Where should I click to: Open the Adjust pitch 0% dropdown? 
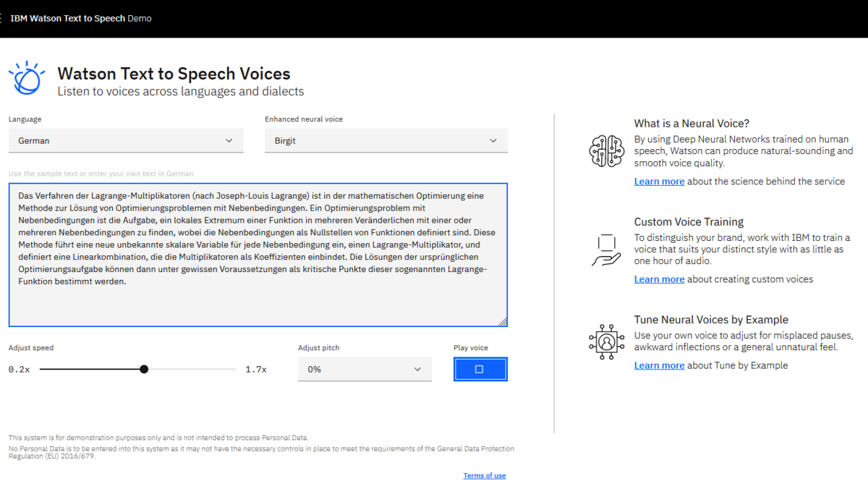click(x=365, y=369)
